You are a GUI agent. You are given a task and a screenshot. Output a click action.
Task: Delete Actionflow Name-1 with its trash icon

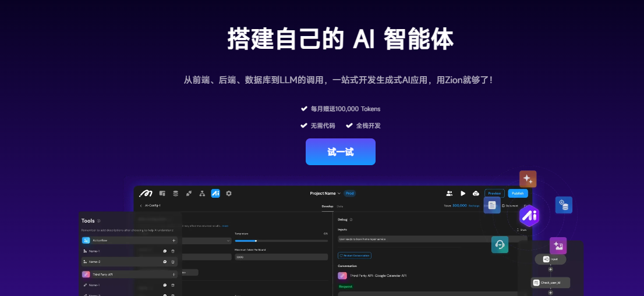coord(173,251)
